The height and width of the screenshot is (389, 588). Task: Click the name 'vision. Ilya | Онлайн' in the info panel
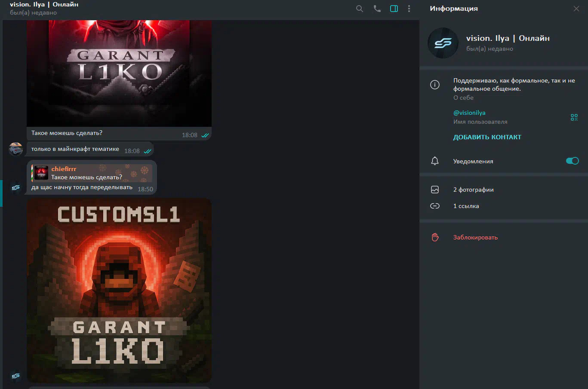[x=508, y=38]
